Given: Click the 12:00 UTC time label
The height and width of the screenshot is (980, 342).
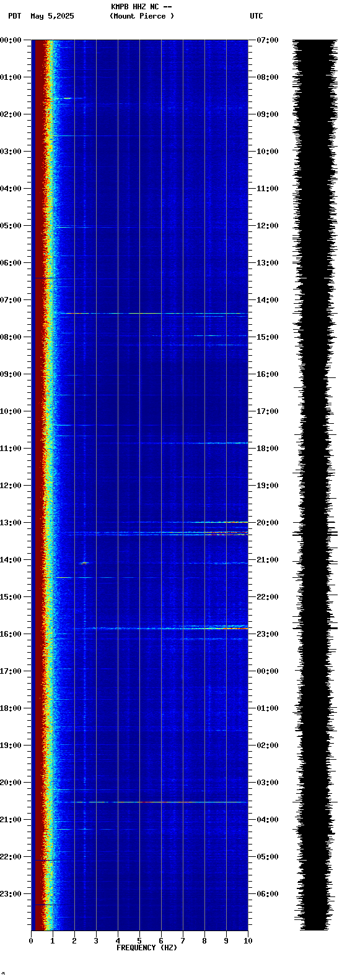Looking at the screenshot, I should (268, 226).
